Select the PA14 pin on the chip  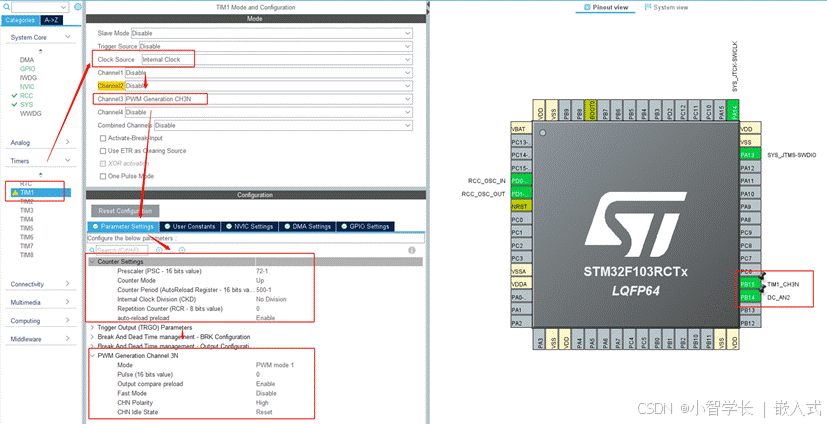coord(733,111)
